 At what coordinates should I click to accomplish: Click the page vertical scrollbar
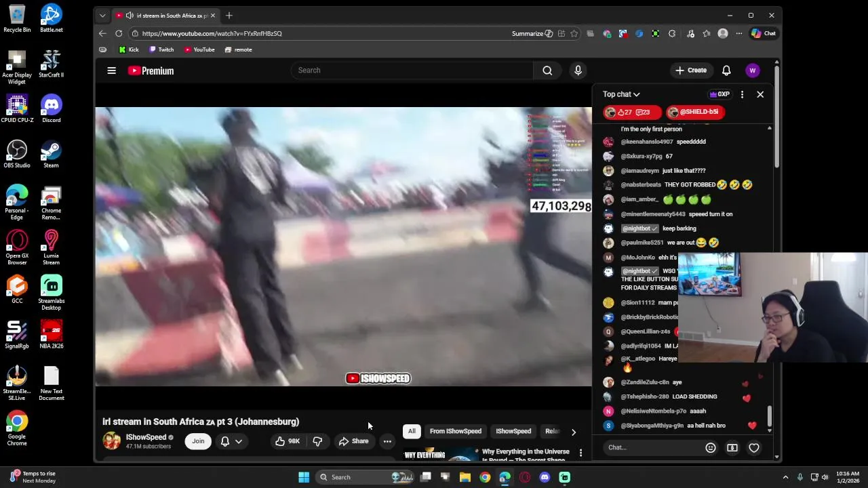point(776,115)
